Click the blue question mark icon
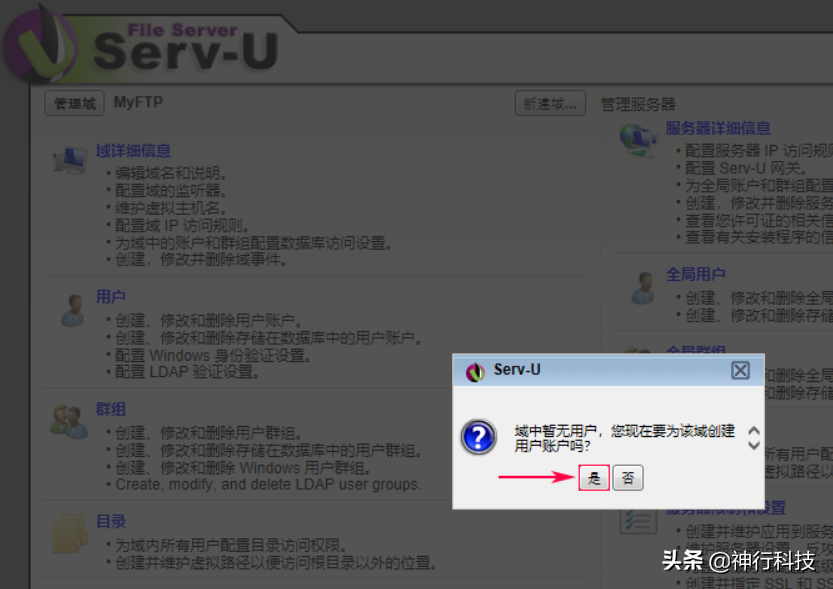Viewport: 833px width, 589px height. click(479, 437)
